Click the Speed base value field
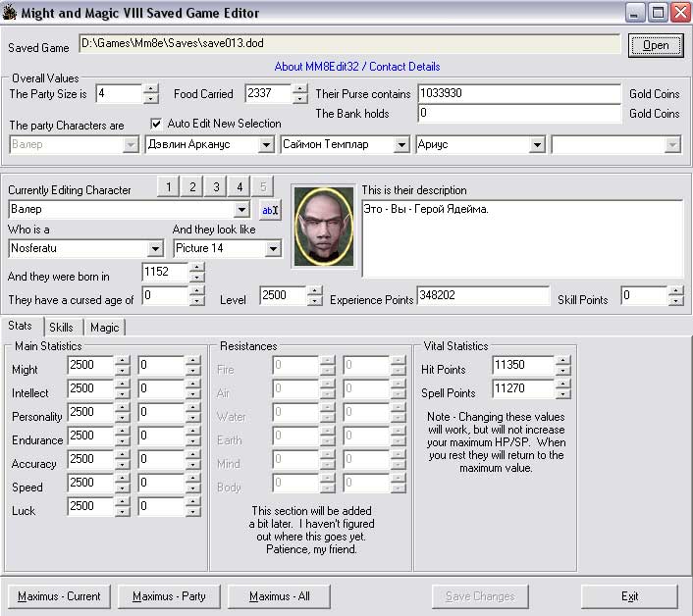The width and height of the screenshot is (693, 616). (x=91, y=483)
